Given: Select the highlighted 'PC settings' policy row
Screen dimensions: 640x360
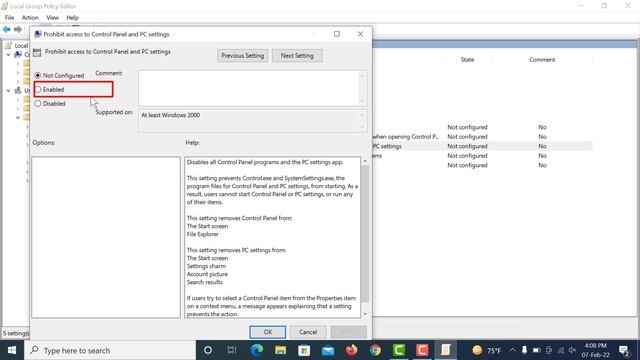Looking at the screenshot, I should (x=482, y=146).
